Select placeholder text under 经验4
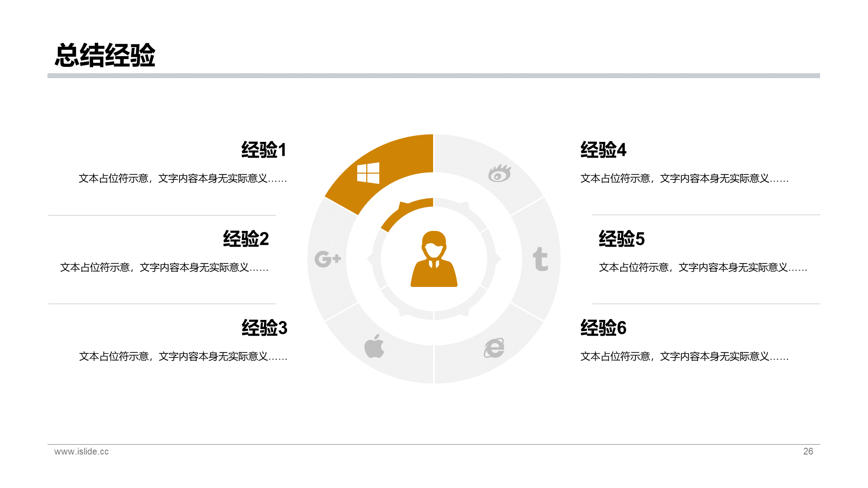Screen dimensions: 868x488 684,178
